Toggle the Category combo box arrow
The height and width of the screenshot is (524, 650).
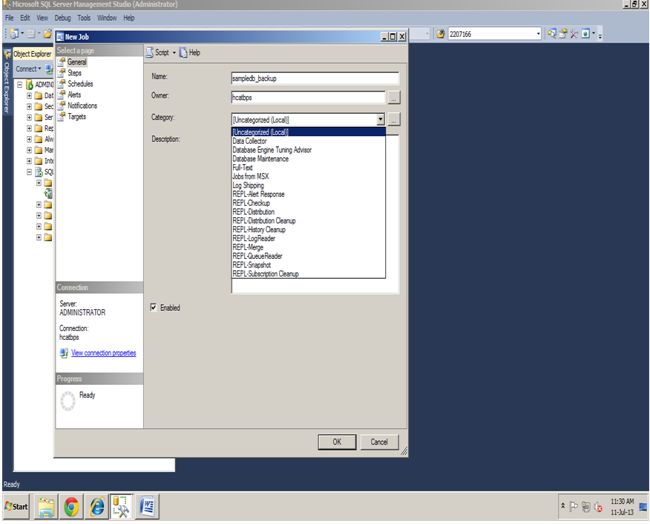380,120
